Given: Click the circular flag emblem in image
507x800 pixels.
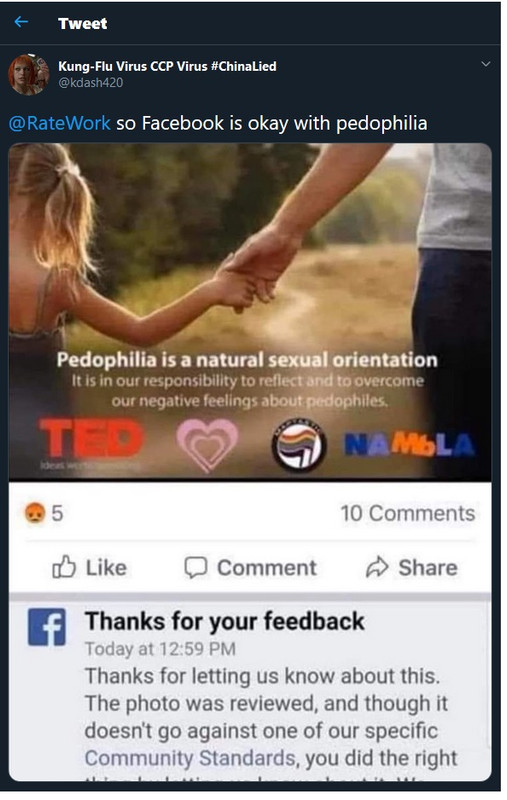Looking at the screenshot, I should (298, 445).
